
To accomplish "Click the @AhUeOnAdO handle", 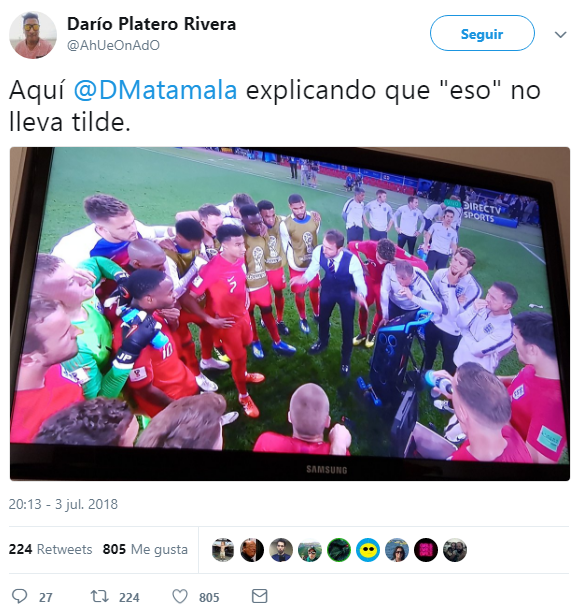I will coord(113,45).
